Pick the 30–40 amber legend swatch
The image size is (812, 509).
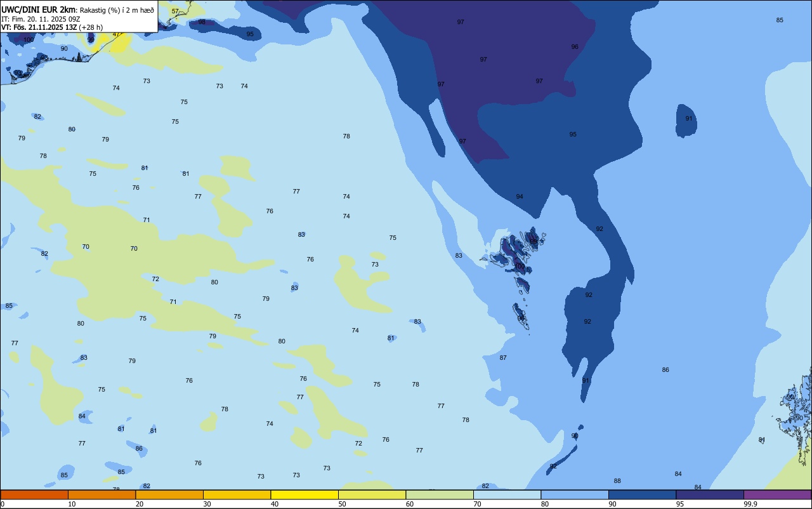click(x=237, y=494)
